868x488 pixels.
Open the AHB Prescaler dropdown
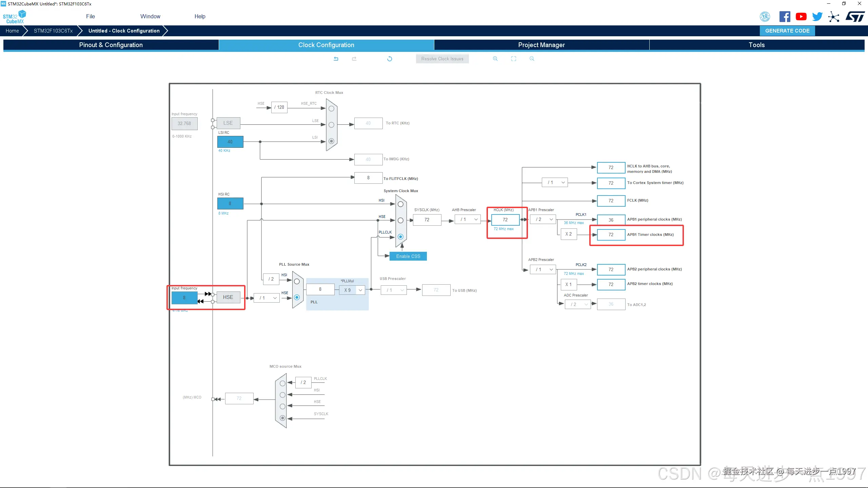[x=468, y=220]
